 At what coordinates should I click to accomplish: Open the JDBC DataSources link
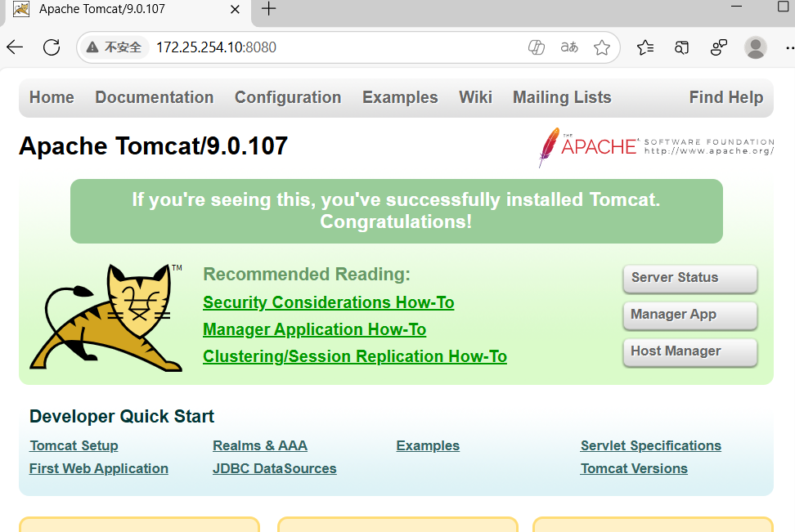click(274, 468)
